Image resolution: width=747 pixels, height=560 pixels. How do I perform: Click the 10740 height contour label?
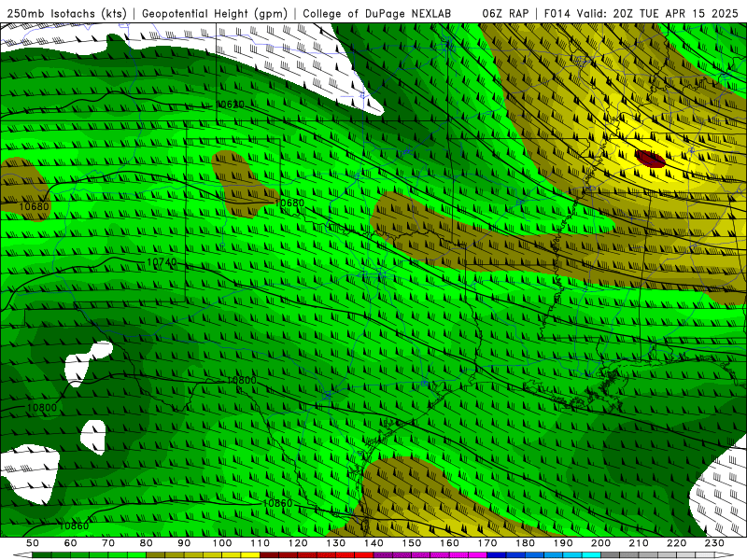pos(162,262)
